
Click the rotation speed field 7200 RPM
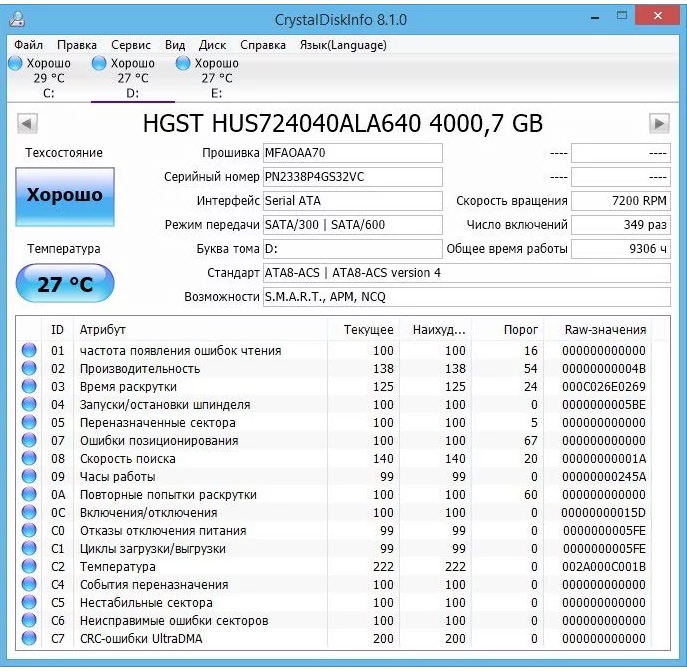click(621, 201)
